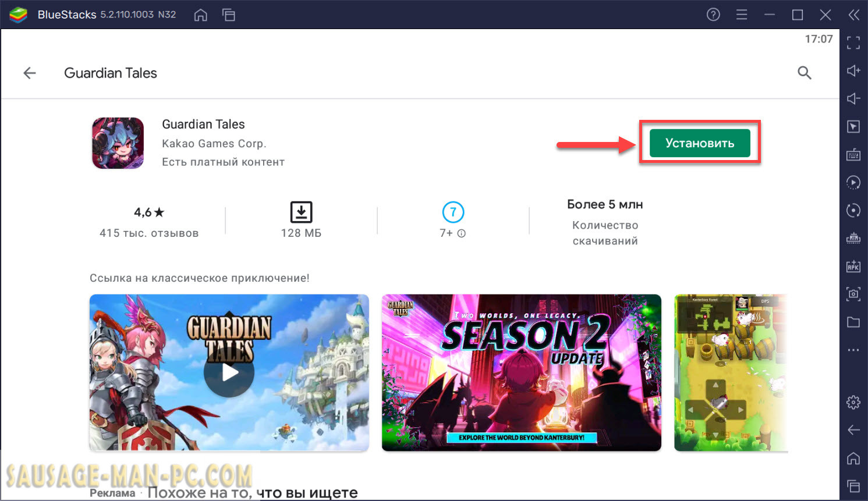This screenshot has height=501, width=868.
Task: Click the age rating 7 circle icon
Action: (453, 212)
